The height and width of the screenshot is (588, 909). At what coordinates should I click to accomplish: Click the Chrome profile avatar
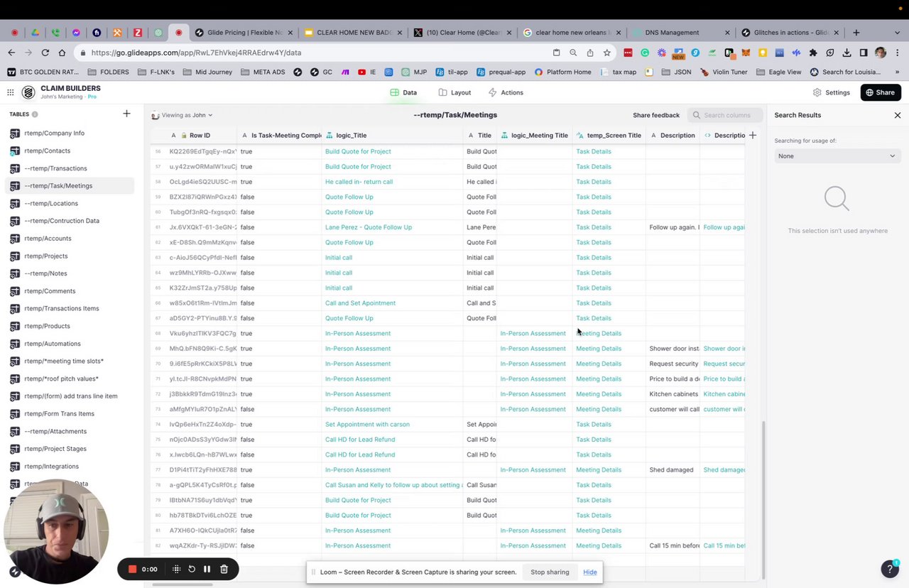pyautogui.click(x=881, y=53)
